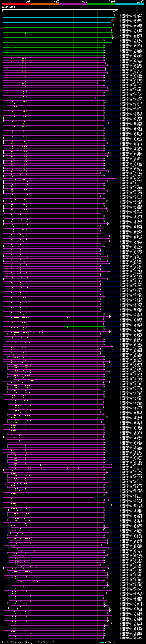Image resolution: width=146 pixels, height=644 pixels.
Task: Open hit UniRef100_C1EDC9
Action: [131, 296]
